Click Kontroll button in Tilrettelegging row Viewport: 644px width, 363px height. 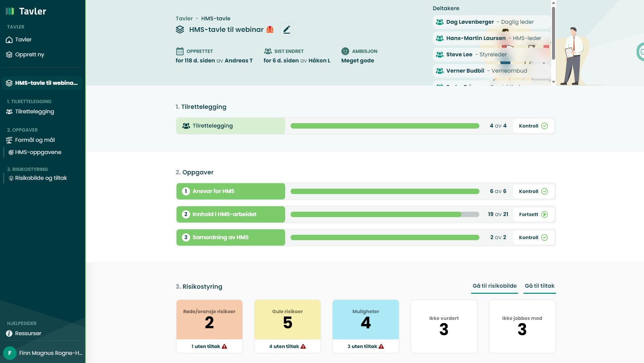[533, 126]
